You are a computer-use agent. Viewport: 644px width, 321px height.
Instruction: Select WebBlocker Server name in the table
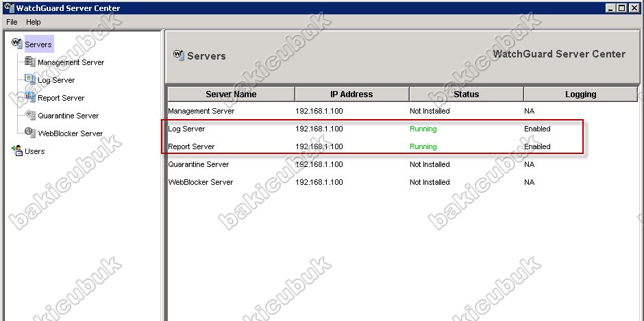pyautogui.click(x=201, y=182)
